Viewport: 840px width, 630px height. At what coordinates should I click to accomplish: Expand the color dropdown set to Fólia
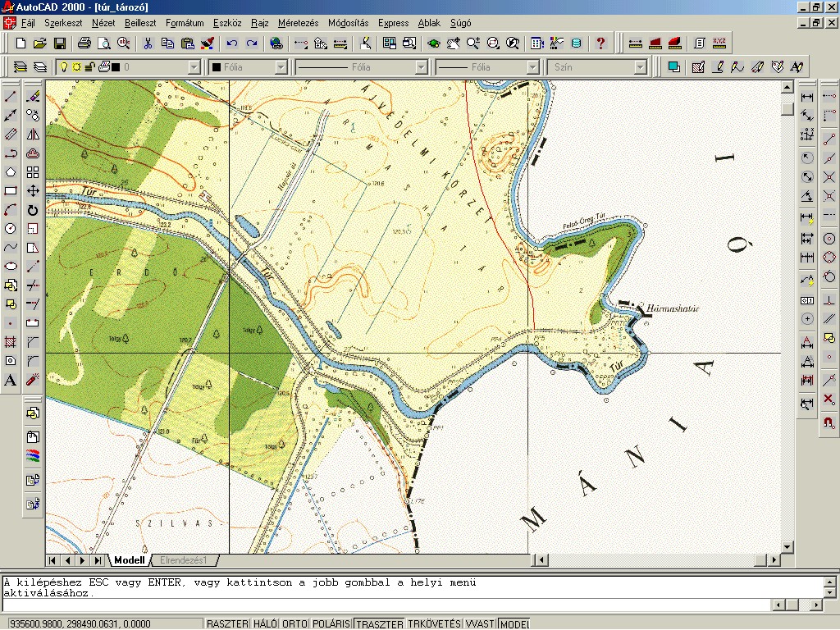tap(281, 67)
